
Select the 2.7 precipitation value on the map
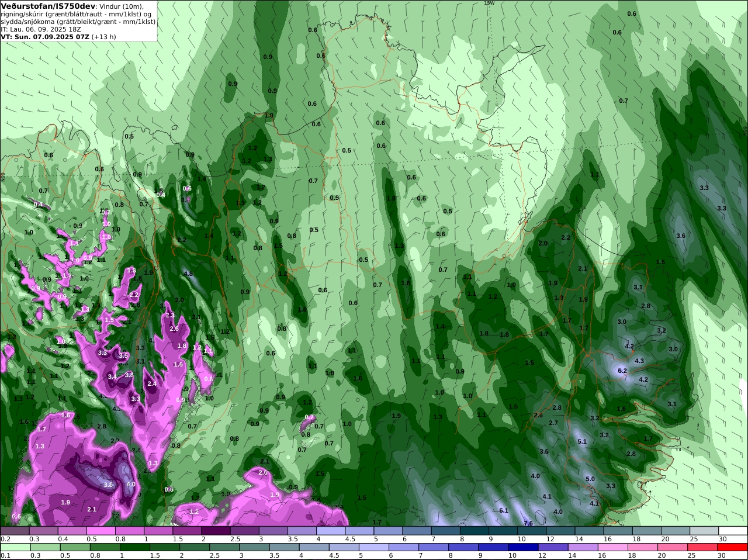tap(553, 423)
